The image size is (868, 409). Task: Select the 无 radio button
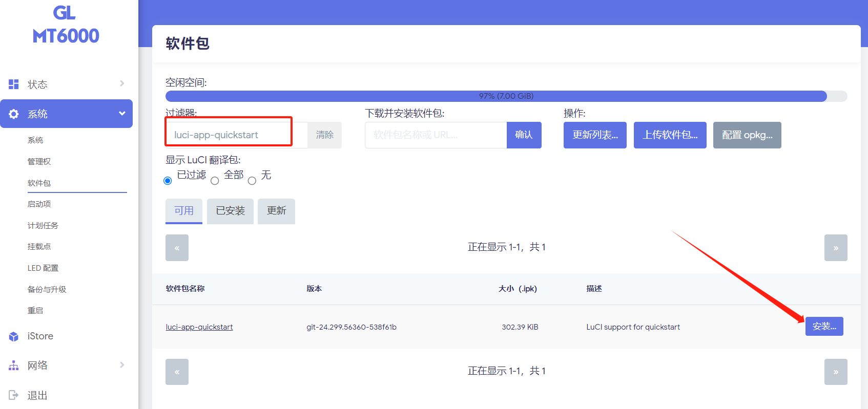coord(252,181)
